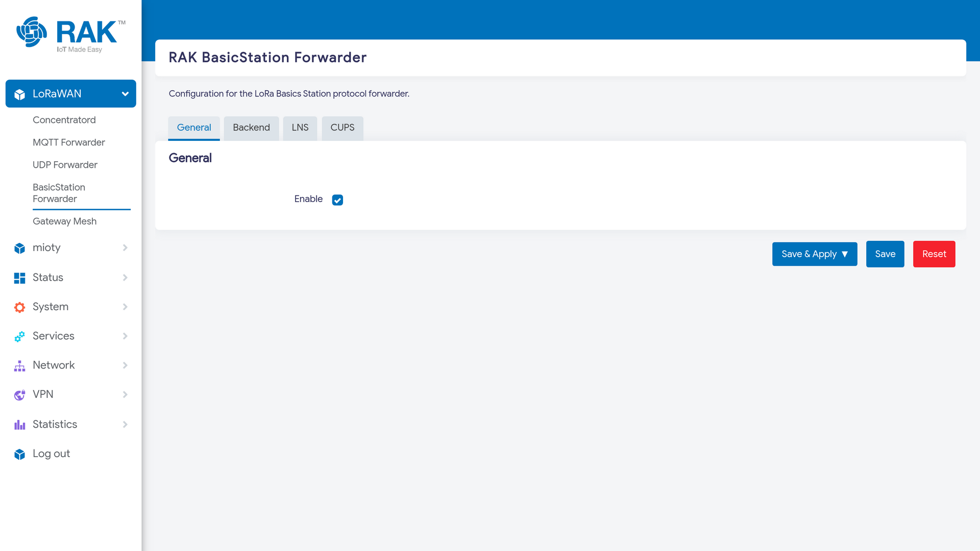980x551 pixels.
Task: Open the Services menu label
Action: click(54, 336)
